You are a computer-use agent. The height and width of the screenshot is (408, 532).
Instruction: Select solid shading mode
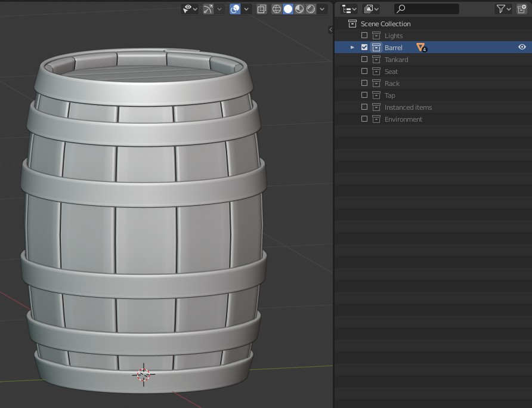click(x=288, y=9)
